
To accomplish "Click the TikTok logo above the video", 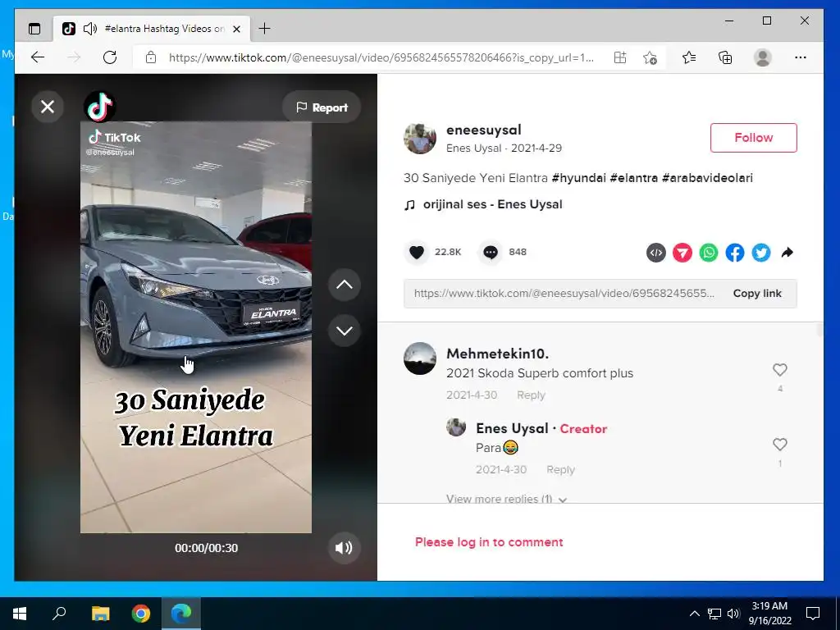I will [99, 106].
